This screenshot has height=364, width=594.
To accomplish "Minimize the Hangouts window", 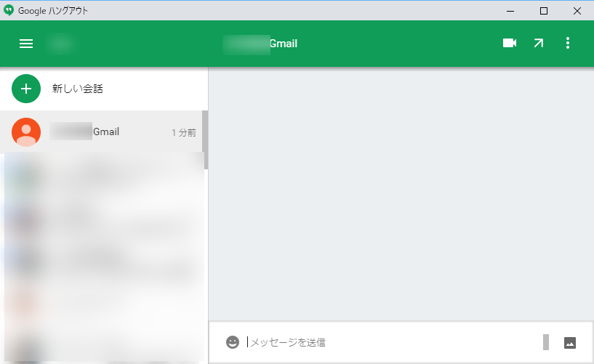I will pos(510,11).
